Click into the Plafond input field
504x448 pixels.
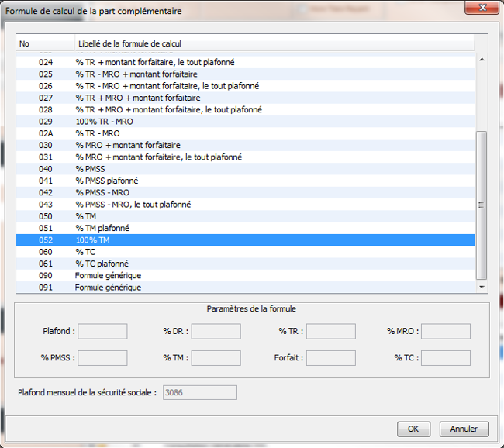pos(102,332)
